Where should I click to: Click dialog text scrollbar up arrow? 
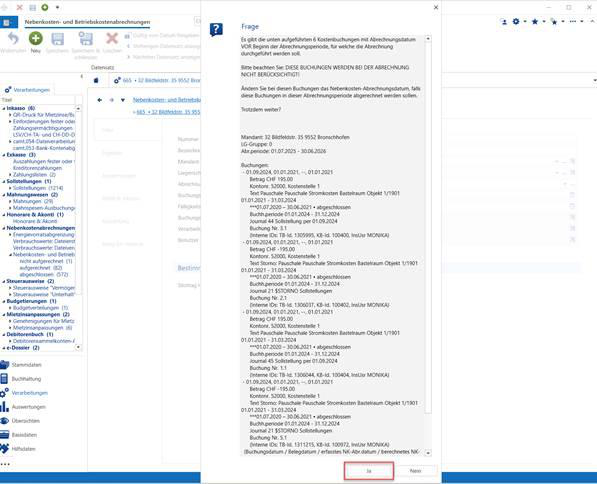(428, 39)
